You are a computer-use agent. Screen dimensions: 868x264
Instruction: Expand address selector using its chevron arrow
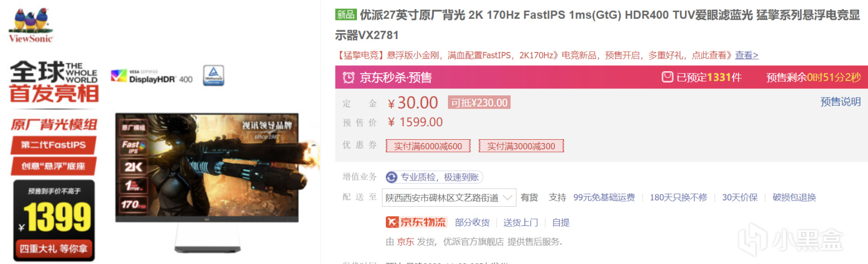tap(507, 198)
